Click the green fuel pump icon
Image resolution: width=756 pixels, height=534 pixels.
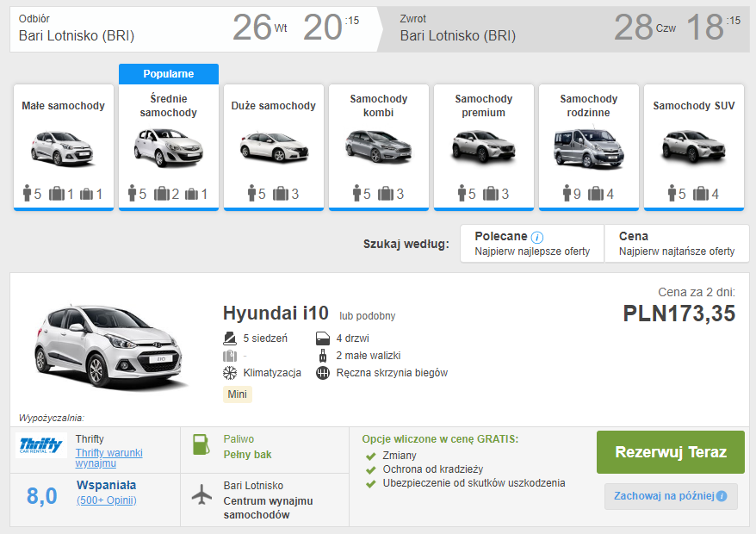pyautogui.click(x=201, y=446)
